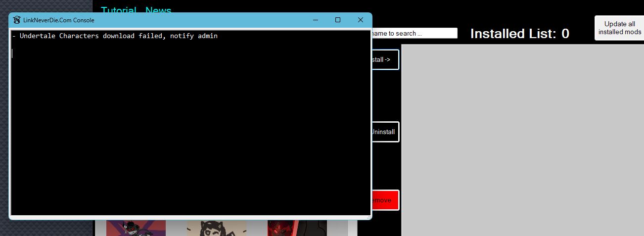Click inside the gray installed mods list
The height and width of the screenshot is (236, 644).
pyautogui.click(x=522, y=140)
